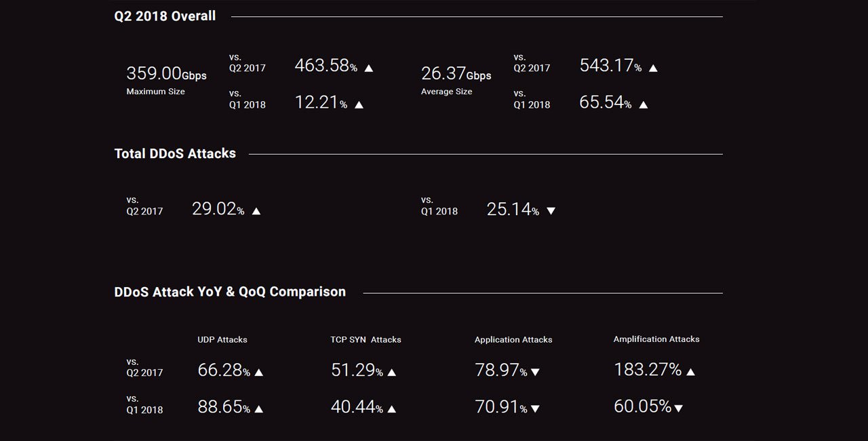Click the DDoS Attack YoY & QoQ Comparison heading
The height and width of the screenshot is (441, 868).
230,292
